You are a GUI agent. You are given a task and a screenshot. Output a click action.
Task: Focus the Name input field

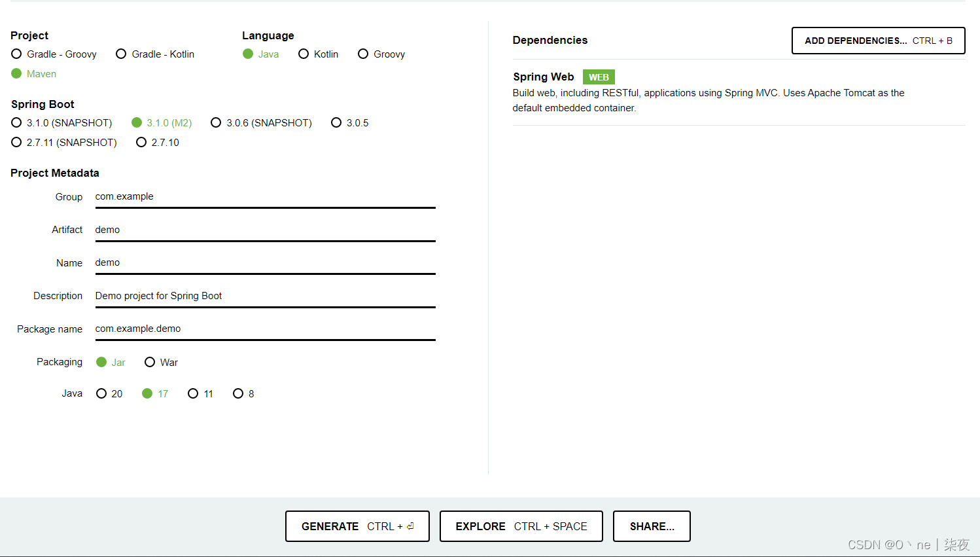[266, 263]
